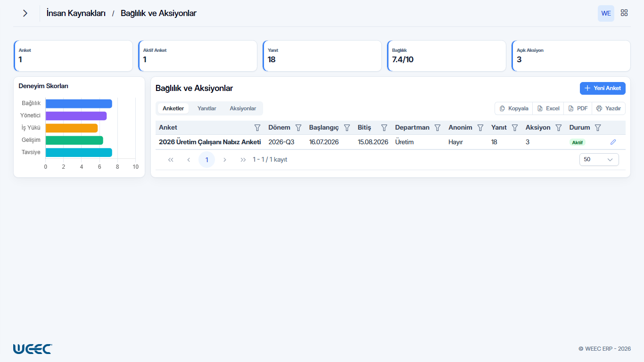The height and width of the screenshot is (362, 644).
Task: Click the 1 - 1 / 1 kayıt record count
Action: pos(270,160)
